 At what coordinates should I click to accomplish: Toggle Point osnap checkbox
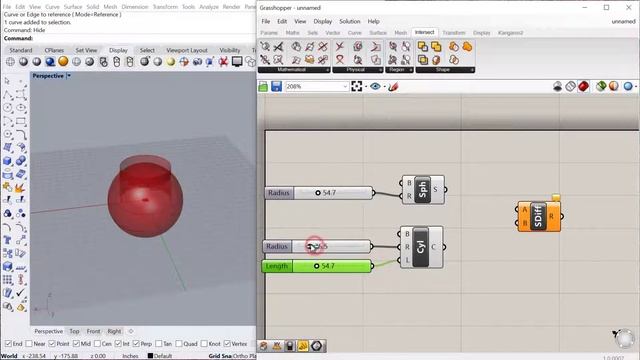pos(52,344)
